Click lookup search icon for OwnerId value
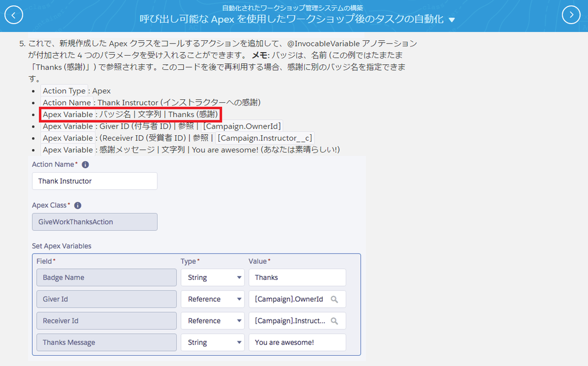This screenshot has height=366, width=588. pos(334,299)
